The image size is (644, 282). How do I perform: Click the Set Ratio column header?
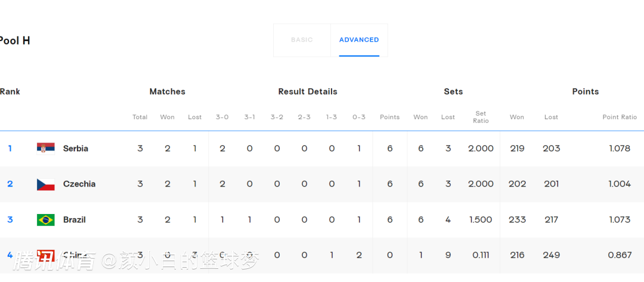(x=481, y=117)
